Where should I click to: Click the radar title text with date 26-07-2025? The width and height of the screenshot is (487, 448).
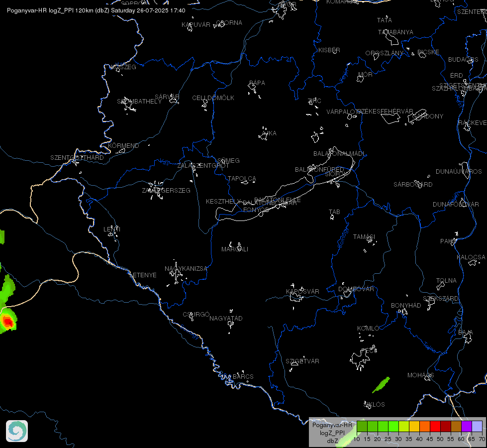click(96, 10)
